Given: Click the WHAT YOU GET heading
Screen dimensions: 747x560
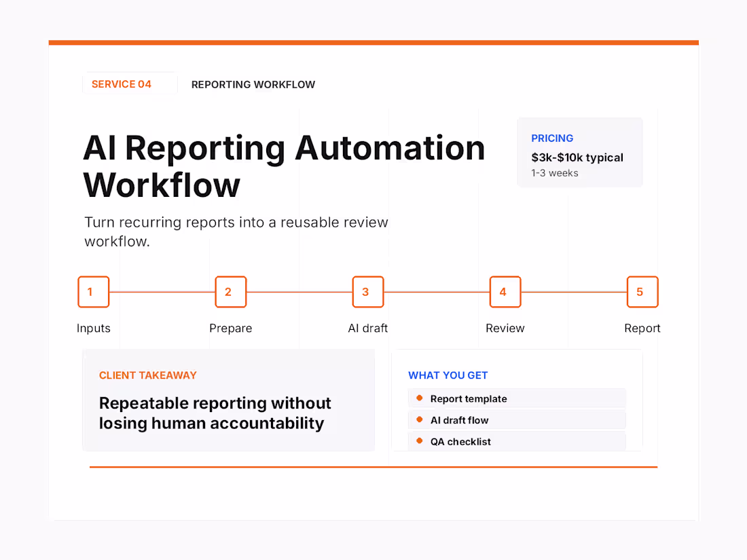Looking at the screenshot, I should (x=448, y=375).
